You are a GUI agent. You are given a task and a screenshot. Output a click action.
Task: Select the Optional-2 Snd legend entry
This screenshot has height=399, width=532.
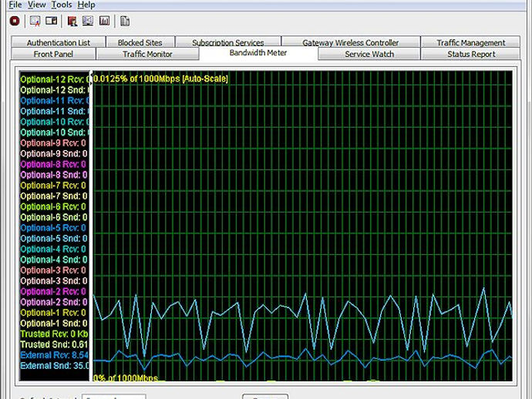pyautogui.click(x=54, y=302)
